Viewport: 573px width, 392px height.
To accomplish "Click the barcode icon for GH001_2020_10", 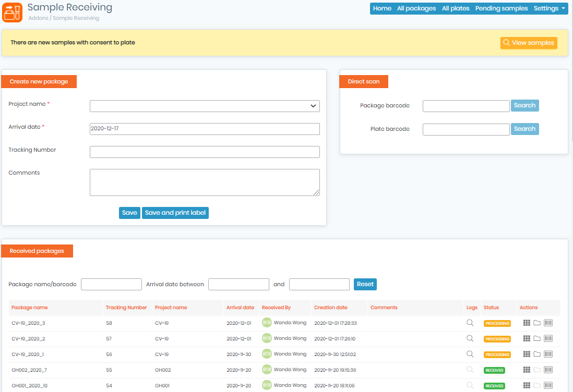I will tap(548, 385).
